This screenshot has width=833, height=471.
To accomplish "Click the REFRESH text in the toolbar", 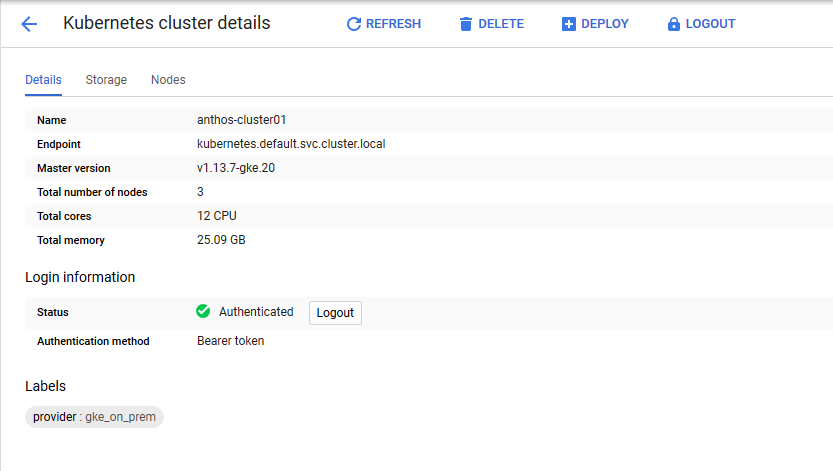I will pyautogui.click(x=393, y=24).
